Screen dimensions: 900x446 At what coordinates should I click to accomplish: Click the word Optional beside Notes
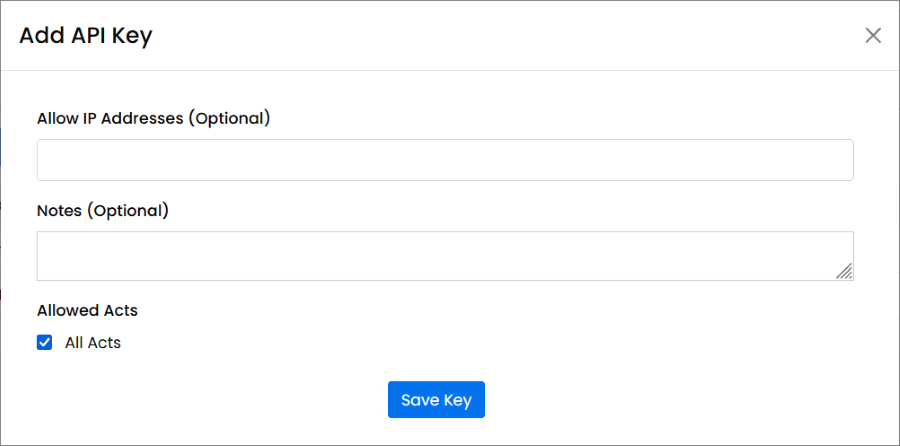(x=128, y=211)
